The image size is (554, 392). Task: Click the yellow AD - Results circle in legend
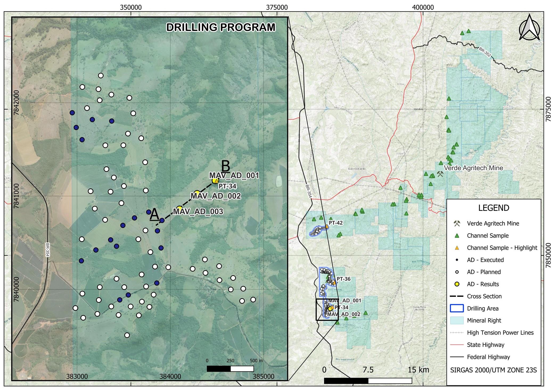click(457, 284)
